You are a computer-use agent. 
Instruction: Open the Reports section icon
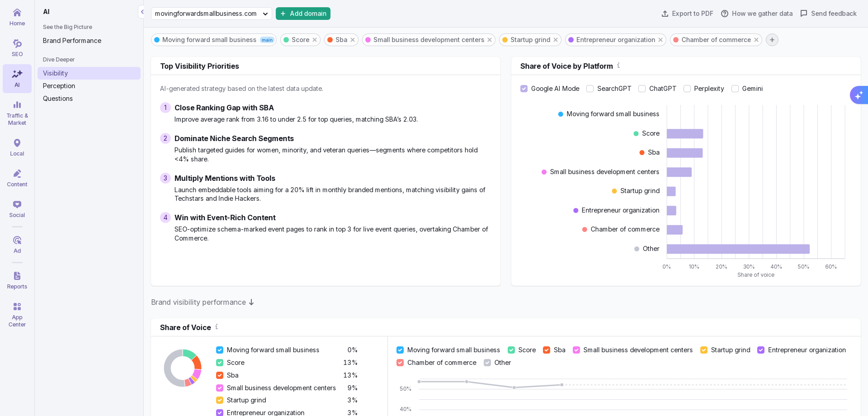coord(17,280)
